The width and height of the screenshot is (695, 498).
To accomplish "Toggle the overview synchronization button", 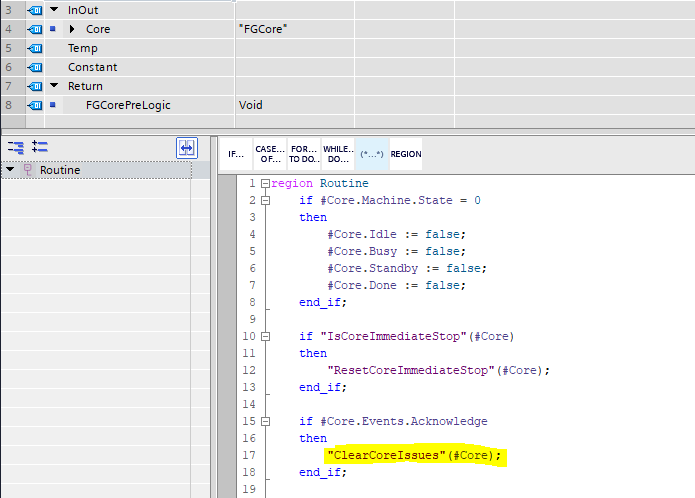I will tap(187, 147).
